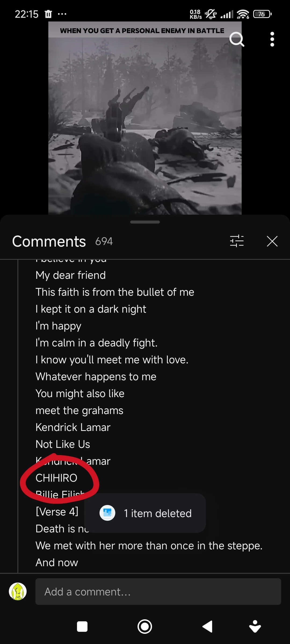Tap the CHIHIRO line in comment
The width and height of the screenshot is (290, 644).
point(56,478)
